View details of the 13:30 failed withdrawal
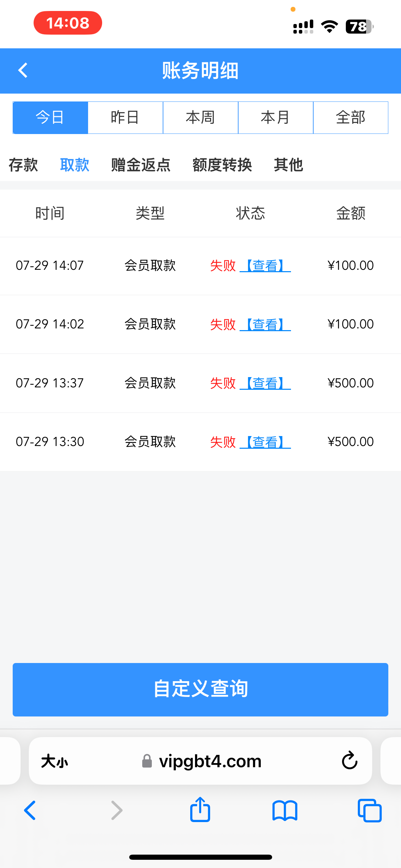Viewport: 401px width, 868px height. click(265, 442)
